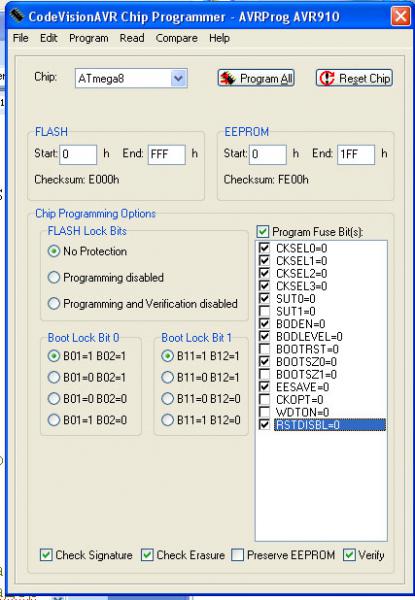Screen dimensions: 415x600
Task: Toggle the BOOTSZ0=0 fuse checkbox
Action: click(x=264, y=362)
